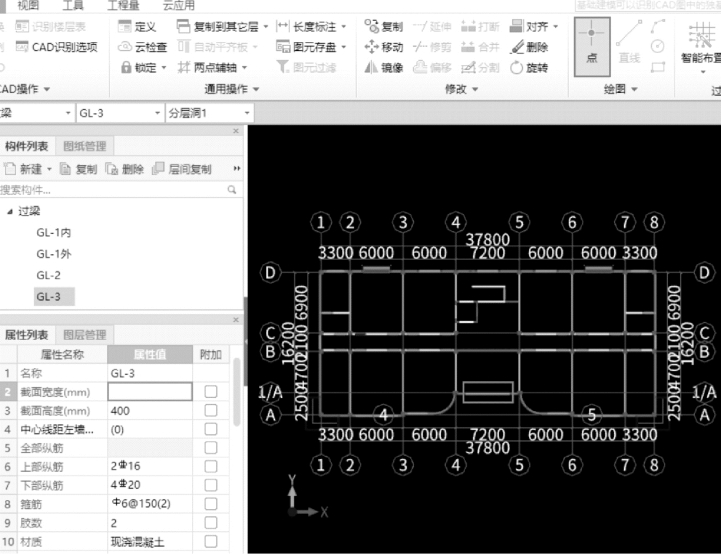Close the 构件列表 panel

[x=236, y=131]
